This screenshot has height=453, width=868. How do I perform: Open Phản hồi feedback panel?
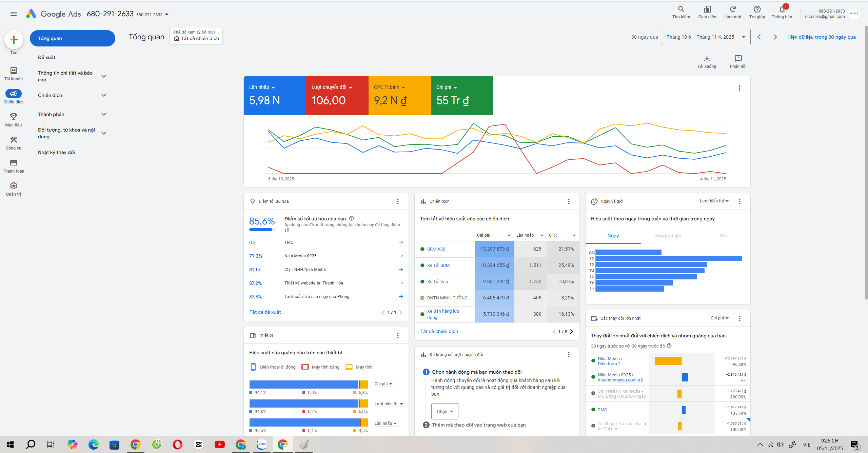pyautogui.click(x=738, y=58)
